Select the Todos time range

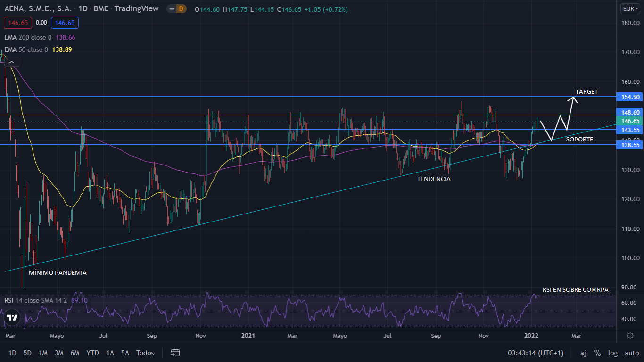coord(145,353)
